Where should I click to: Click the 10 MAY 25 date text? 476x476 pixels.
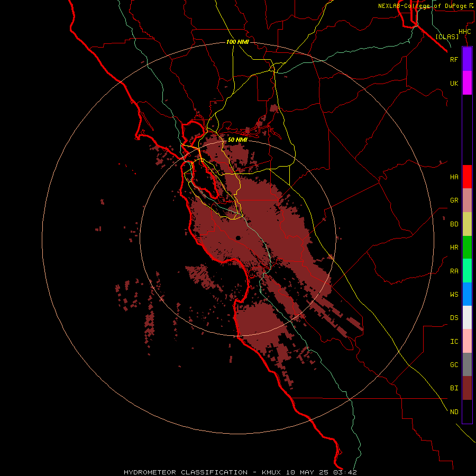(307, 472)
